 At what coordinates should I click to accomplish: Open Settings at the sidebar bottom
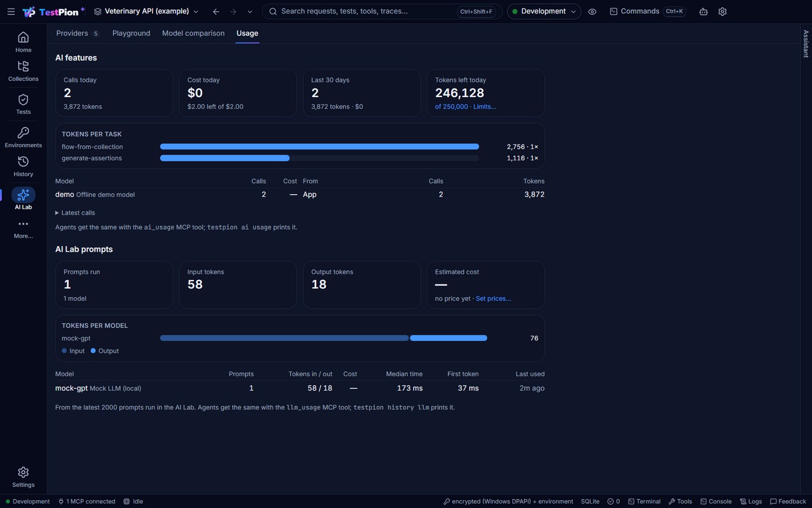pos(23,477)
